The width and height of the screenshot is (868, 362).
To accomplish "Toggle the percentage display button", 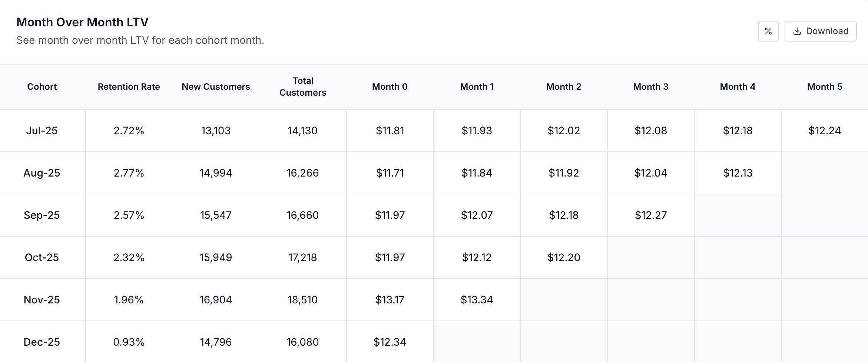I will click(768, 31).
